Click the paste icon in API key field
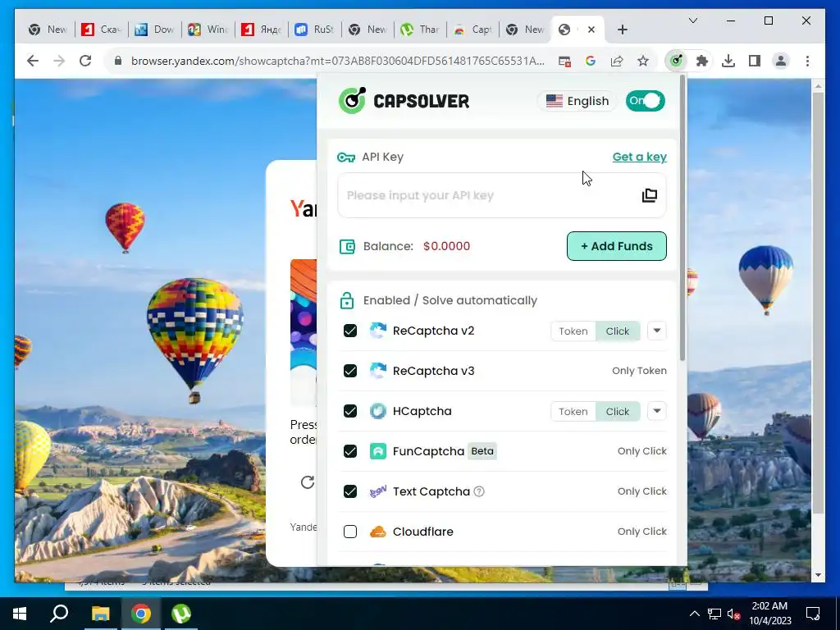This screenshot has width=840, height=630. 650,195
